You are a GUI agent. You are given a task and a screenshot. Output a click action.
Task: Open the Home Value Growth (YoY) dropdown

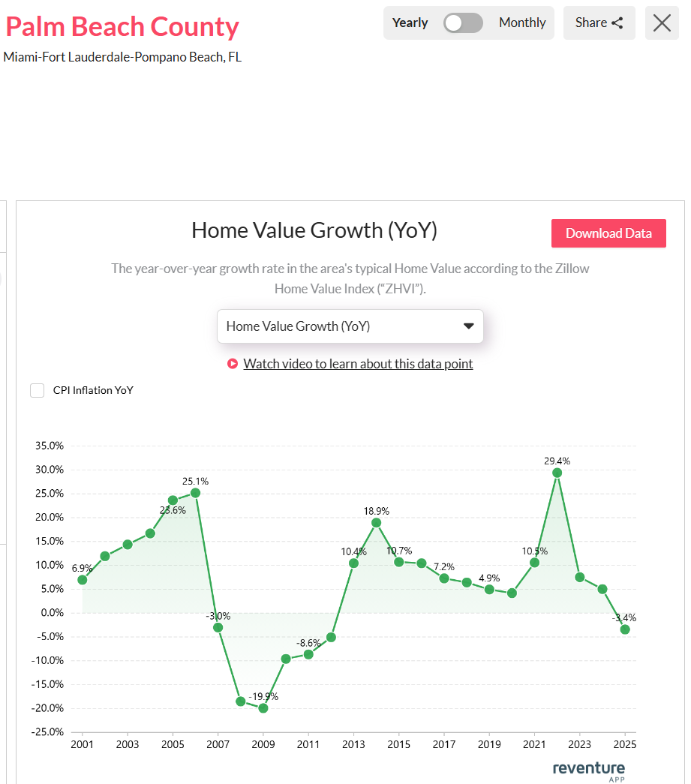click(x=350, y=326)
